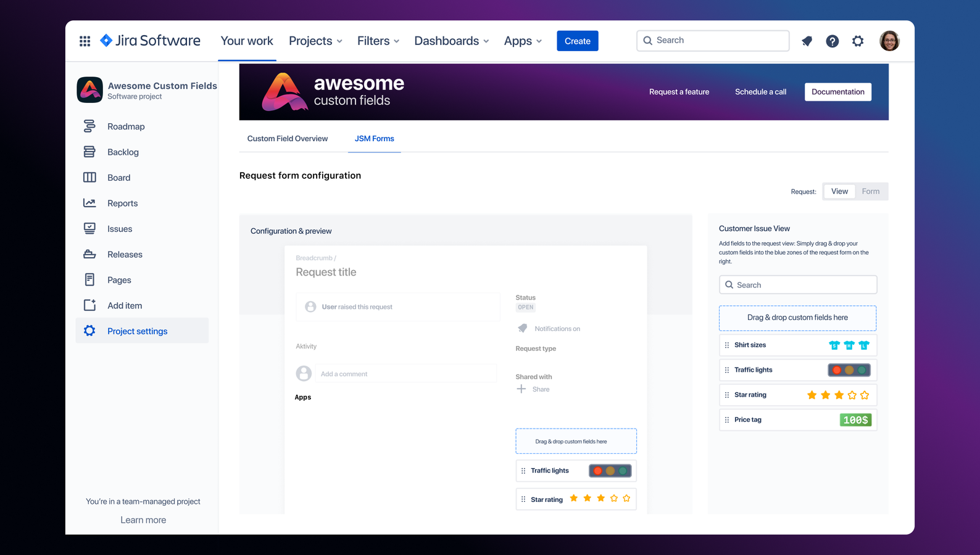This screenshot has width=980, height=555.
Task: Expand the Apps dropdown
Action: [x=523, y=41]
